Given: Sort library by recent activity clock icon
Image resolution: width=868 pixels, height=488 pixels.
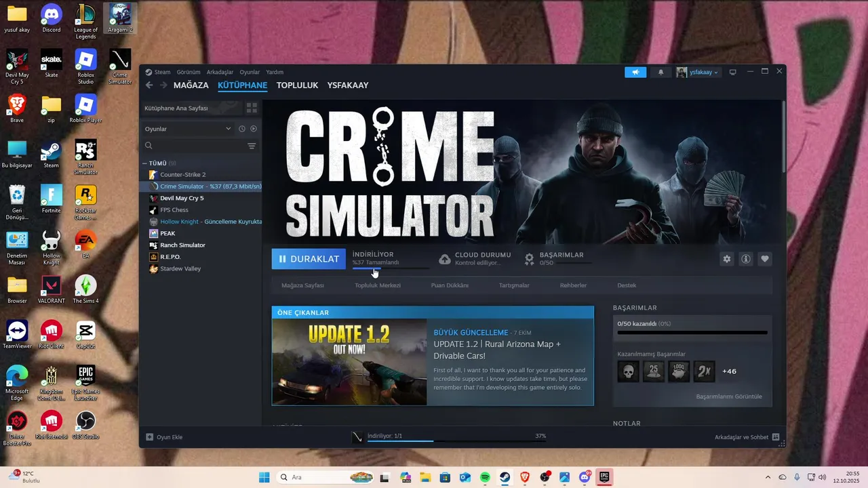Looking at the screenshot, I should click(x=242, y=129).
